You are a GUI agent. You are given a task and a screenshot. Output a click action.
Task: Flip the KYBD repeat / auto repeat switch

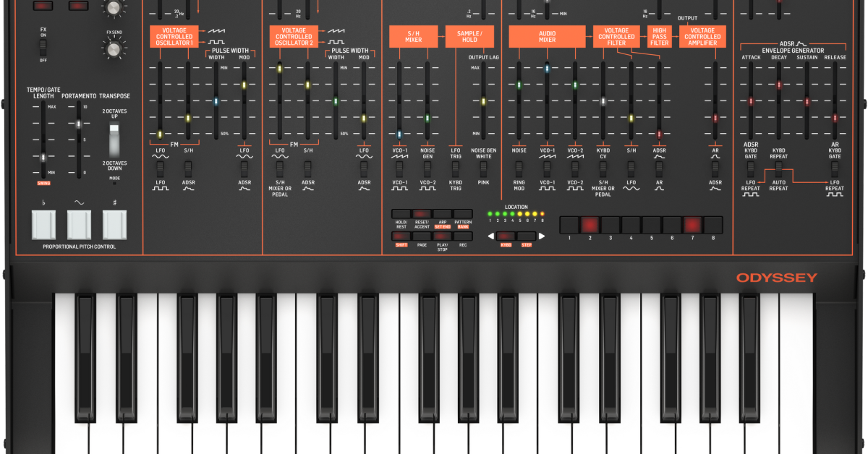(779, 168)
